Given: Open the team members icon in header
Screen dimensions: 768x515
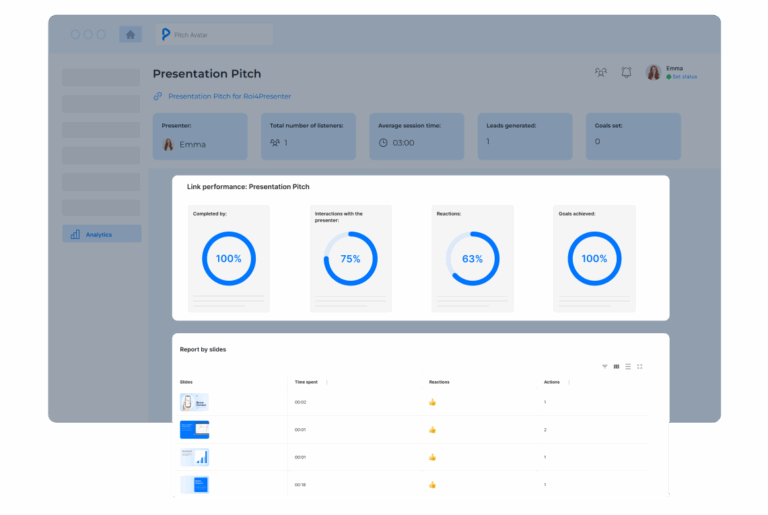Looking at the screenshot, I should [x=601, y=73].
